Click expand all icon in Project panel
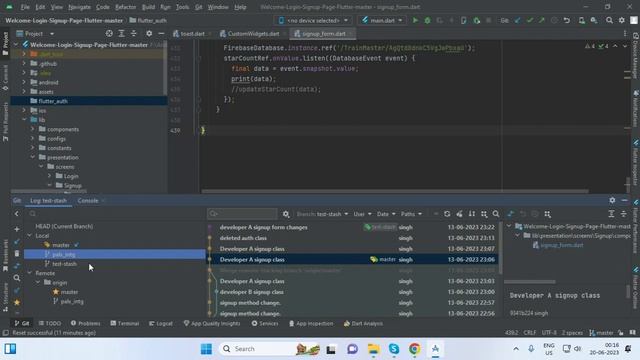Image resolution: width=640 pixels, height=360 pixels. tap(121, 33)
